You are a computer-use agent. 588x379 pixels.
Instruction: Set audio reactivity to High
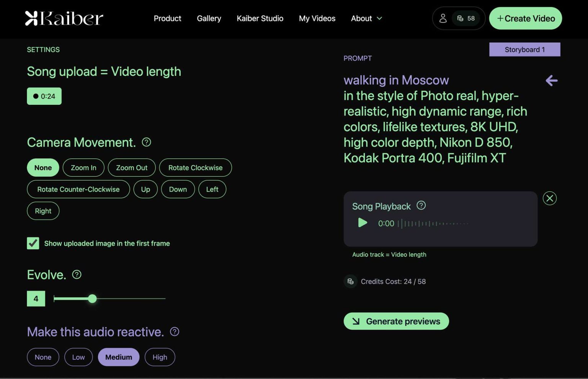pyautogui.click(x=160, y=357)
